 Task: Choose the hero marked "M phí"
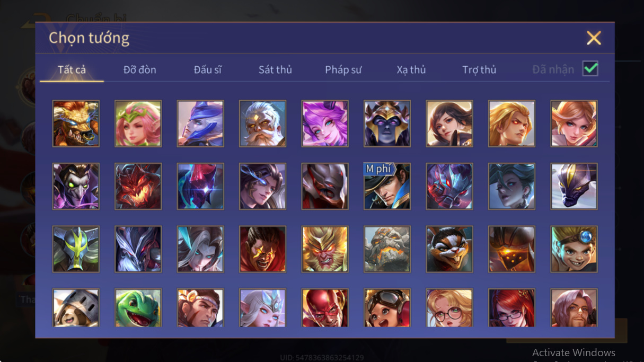click(387, 186)
